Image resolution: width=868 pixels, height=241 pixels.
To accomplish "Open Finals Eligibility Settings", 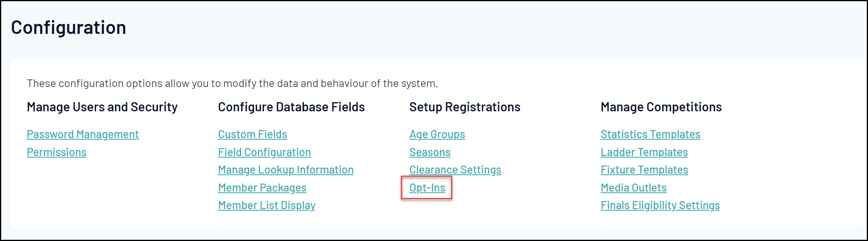I will [660, 205].
